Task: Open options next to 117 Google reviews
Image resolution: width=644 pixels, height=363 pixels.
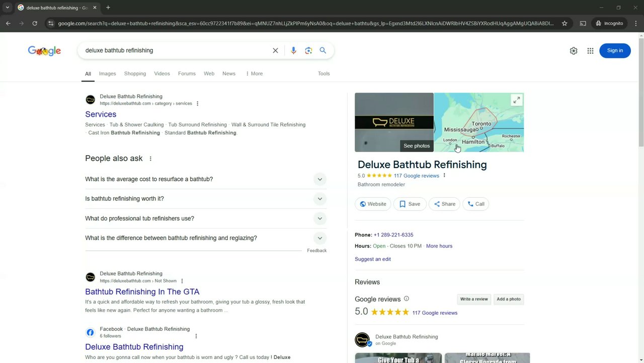Action: point(444,176)
